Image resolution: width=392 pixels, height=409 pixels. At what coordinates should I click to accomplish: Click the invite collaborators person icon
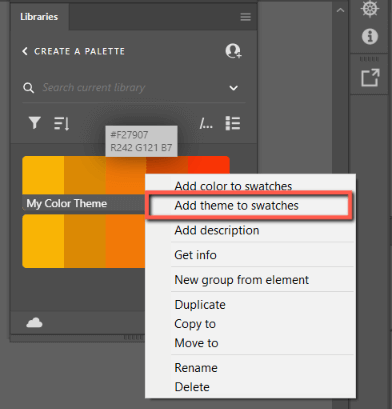tap(233, 51)
